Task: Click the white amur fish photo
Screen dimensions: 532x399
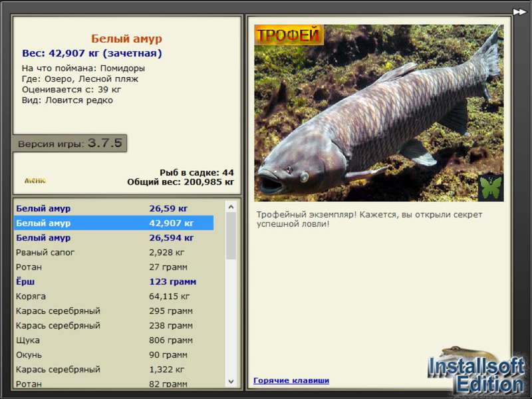Action: pos(379,113)
